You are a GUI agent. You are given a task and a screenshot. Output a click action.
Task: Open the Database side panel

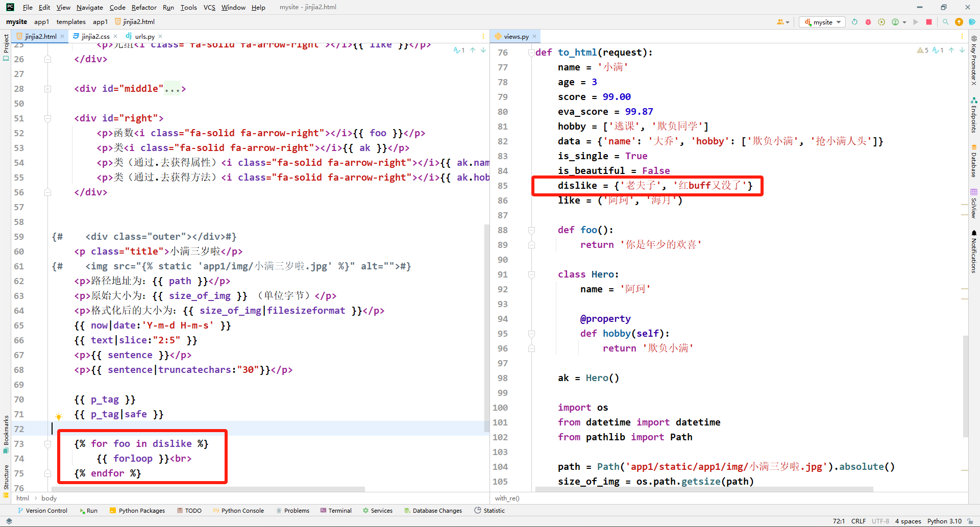(974, 161)
